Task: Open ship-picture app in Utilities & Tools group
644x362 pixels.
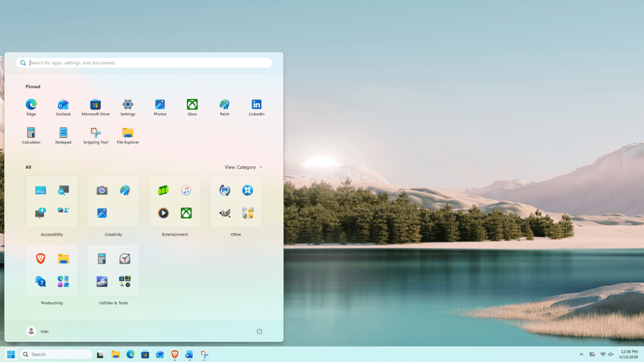Action: tap(102, 281)
